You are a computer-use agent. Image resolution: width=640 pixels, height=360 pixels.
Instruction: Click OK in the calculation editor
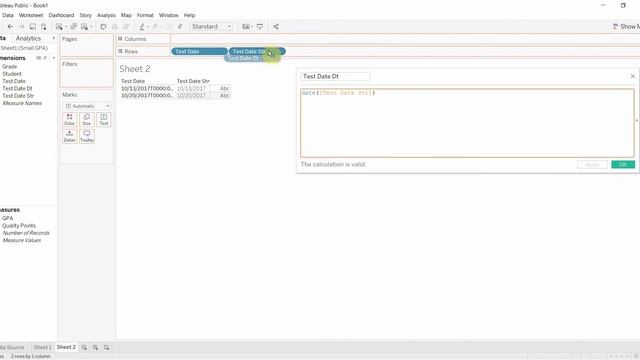(623, 164)
